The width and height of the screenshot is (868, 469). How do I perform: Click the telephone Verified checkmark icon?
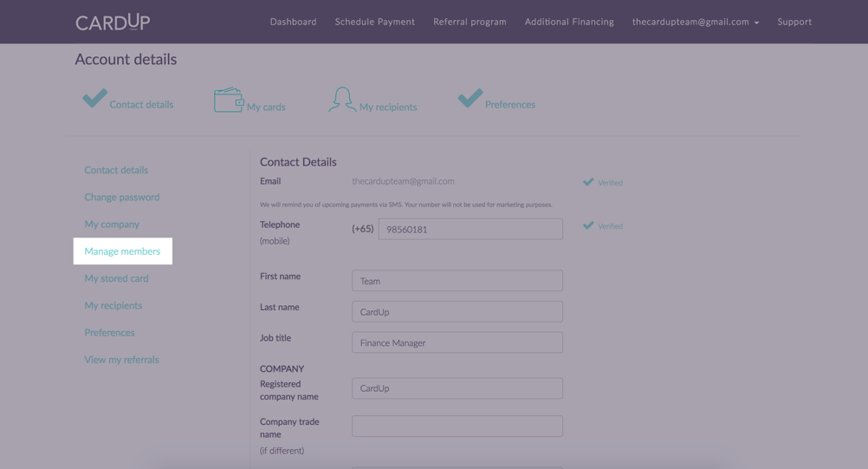[x=588, y=225]
